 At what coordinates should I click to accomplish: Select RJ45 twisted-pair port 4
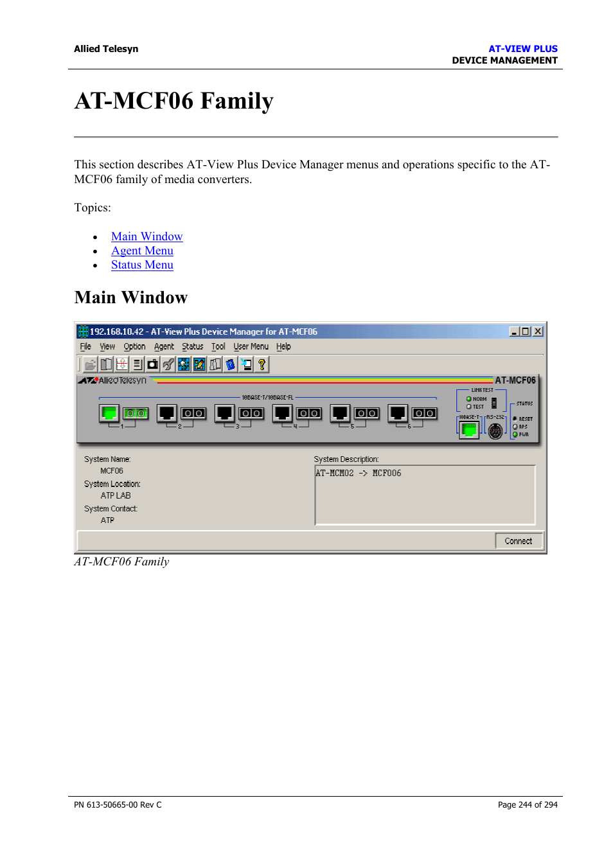[x=282, y=413]
